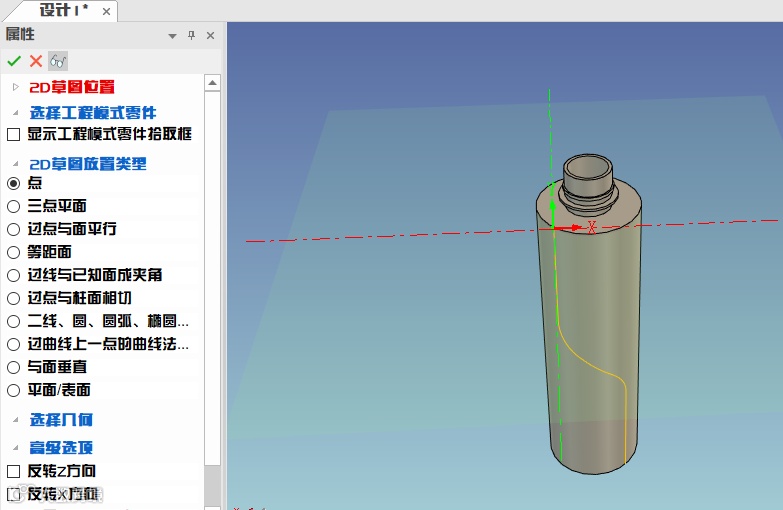Select the 等距面 radio option
Image resolution: width=783 pixels, height=510 pixels.
tap(13, 252)
